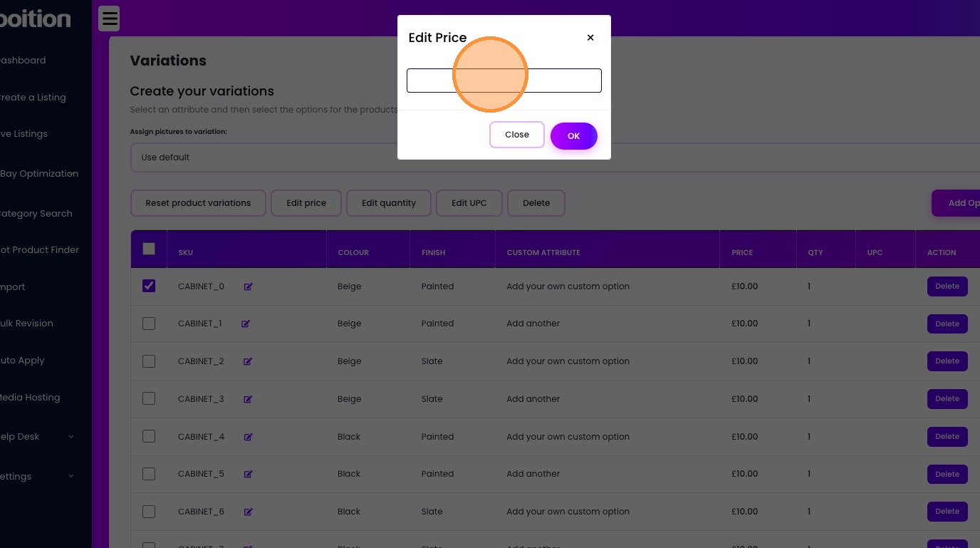Viewport: 980px width, 548px height.
Task: Focus the Edit Price text input
Action: click(x=504, y=81)
